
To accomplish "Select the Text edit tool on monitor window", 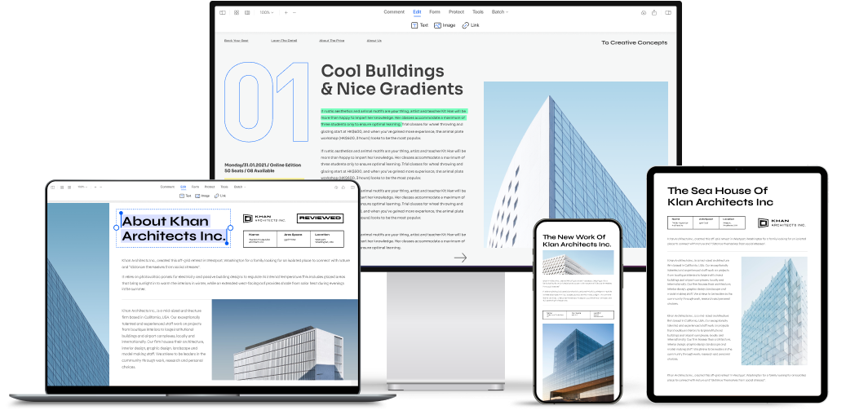I will coord(419,25).
